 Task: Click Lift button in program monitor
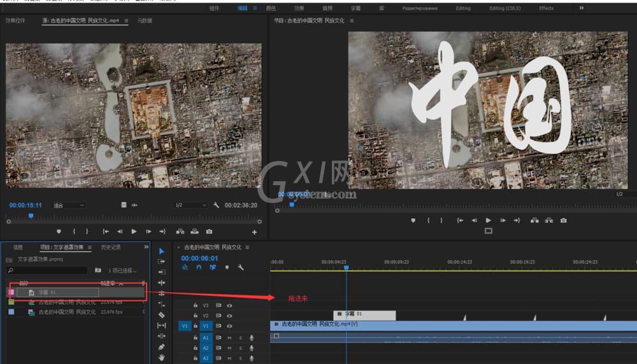tap(534, 220)
